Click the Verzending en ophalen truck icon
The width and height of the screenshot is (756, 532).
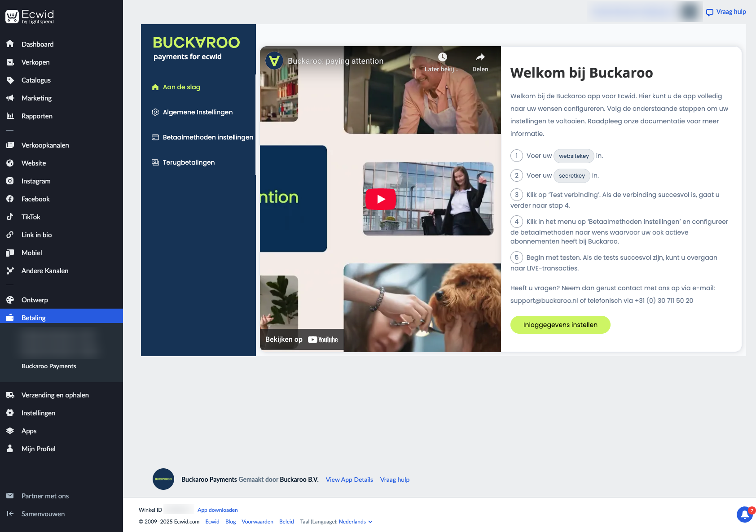10,395
